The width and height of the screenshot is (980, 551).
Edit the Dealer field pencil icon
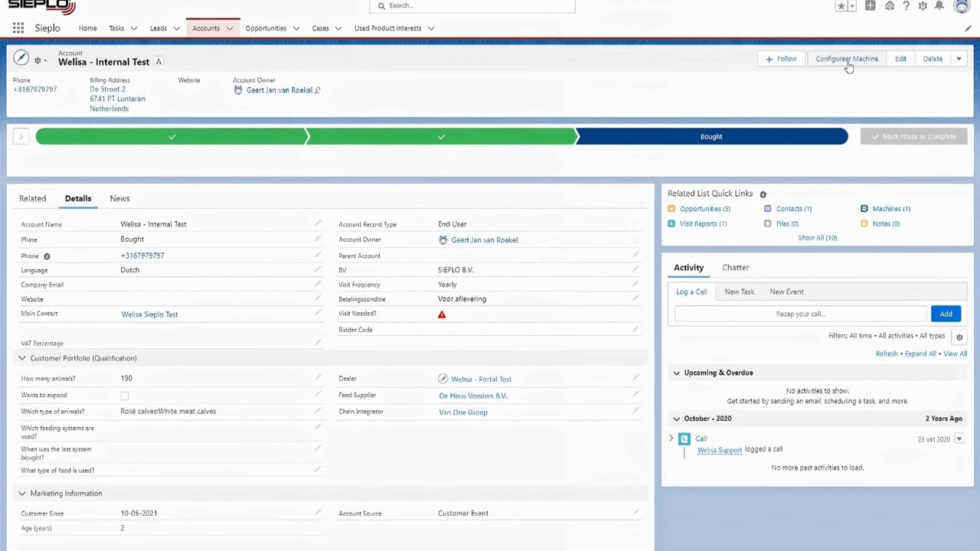[635, 378]
